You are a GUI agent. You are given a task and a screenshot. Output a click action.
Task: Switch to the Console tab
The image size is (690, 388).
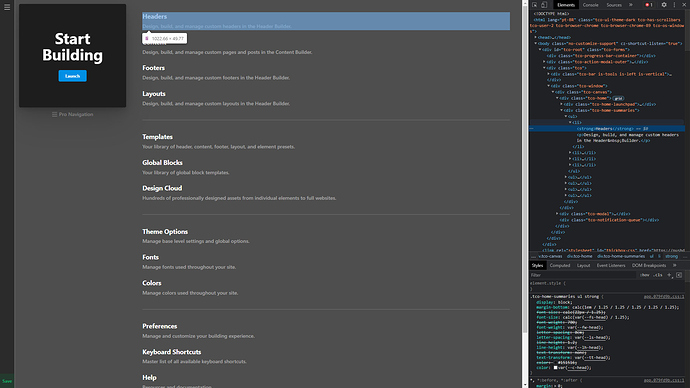point(591,5)
